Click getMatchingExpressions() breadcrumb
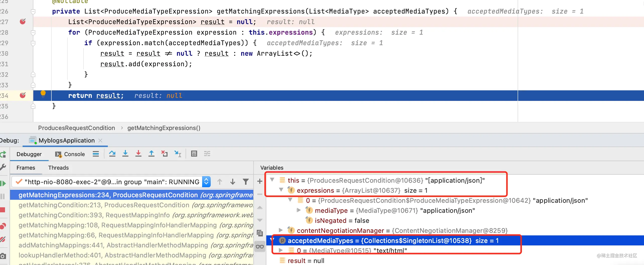Image resolution: width=644 pixels, height=265 pixels. coord(164,128)
